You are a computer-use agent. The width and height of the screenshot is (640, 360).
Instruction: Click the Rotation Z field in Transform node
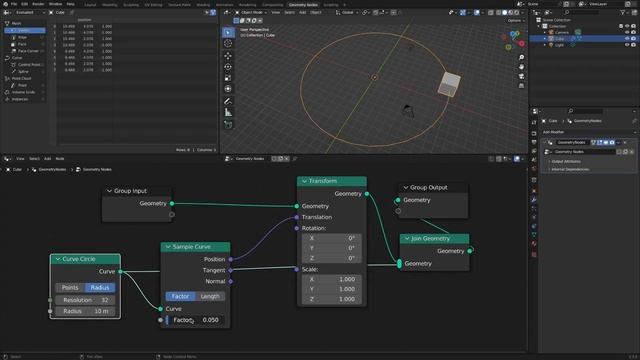[x=331, y=258]
